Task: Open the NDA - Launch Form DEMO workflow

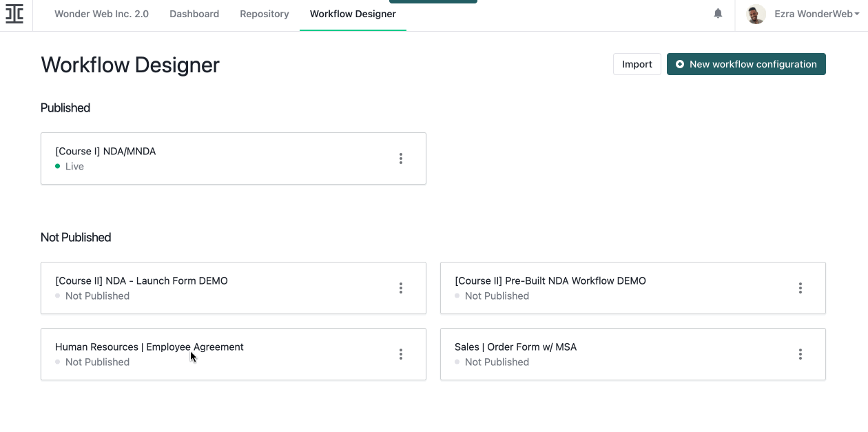Action: [141, 281]
